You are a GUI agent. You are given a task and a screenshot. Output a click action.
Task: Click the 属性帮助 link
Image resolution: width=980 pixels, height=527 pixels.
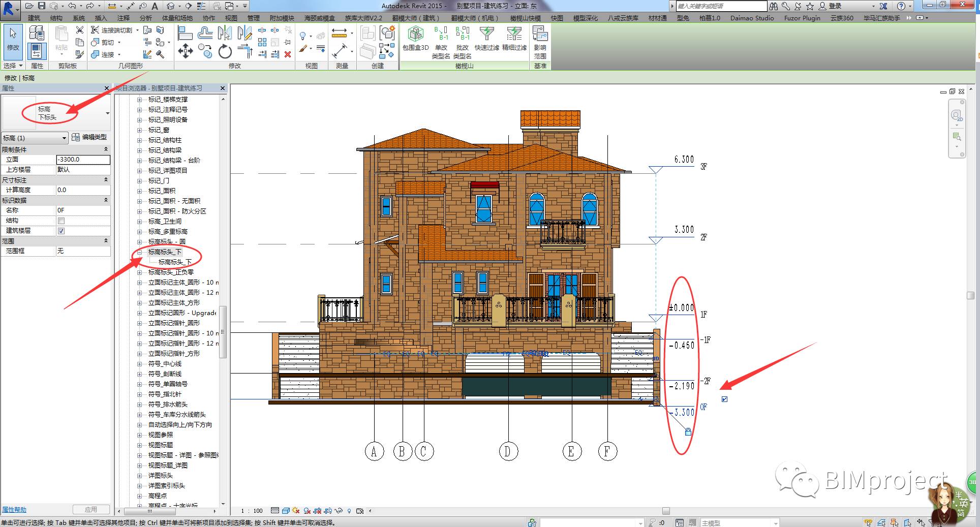pos(14,510)
